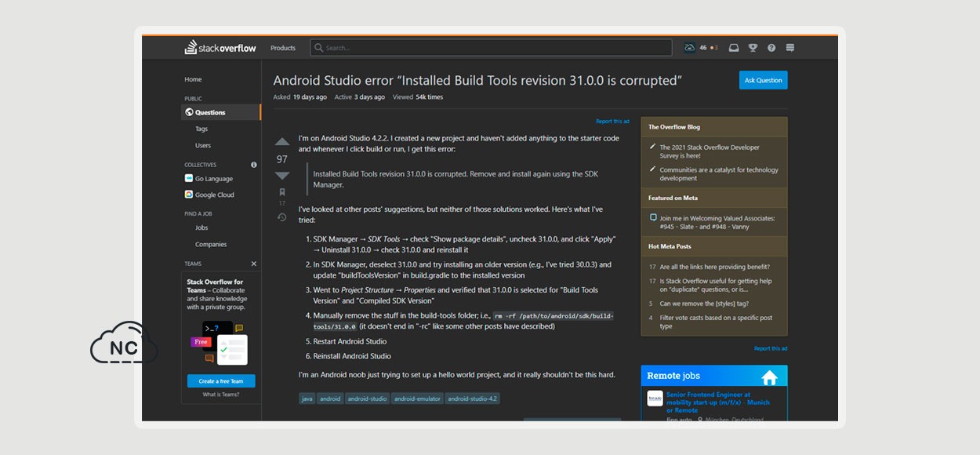The width and height of the screenshot is (980, 455).
Task: Open Are all the links here providing benefit?
Action: click(714, 267)
